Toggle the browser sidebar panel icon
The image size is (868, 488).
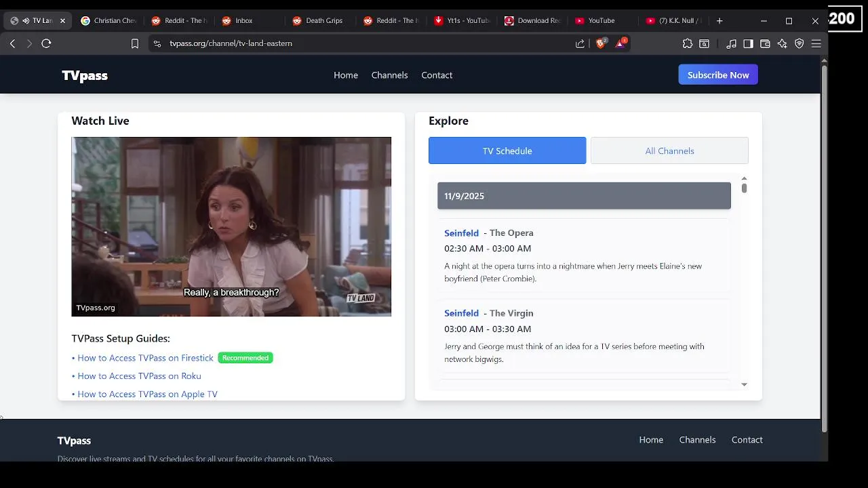coord(748,43)
